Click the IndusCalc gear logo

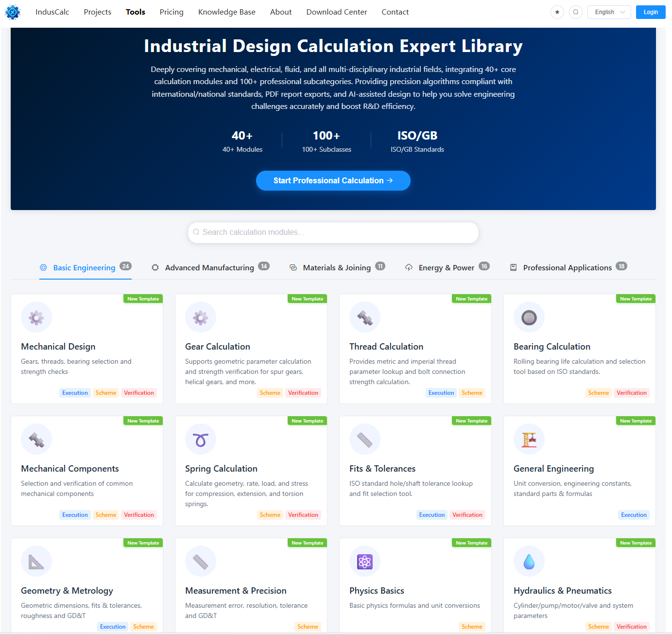click(x=13, y=12)
